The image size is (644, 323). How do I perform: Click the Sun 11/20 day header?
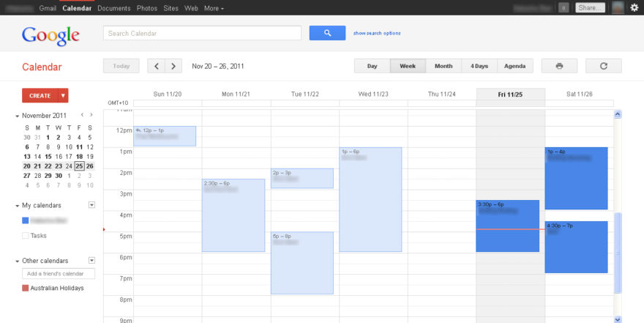(167, 94)
